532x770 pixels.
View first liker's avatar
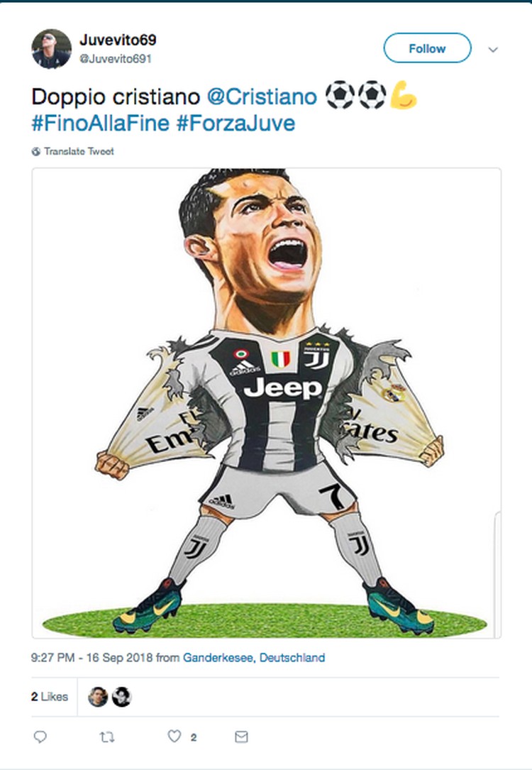point(98,697)
